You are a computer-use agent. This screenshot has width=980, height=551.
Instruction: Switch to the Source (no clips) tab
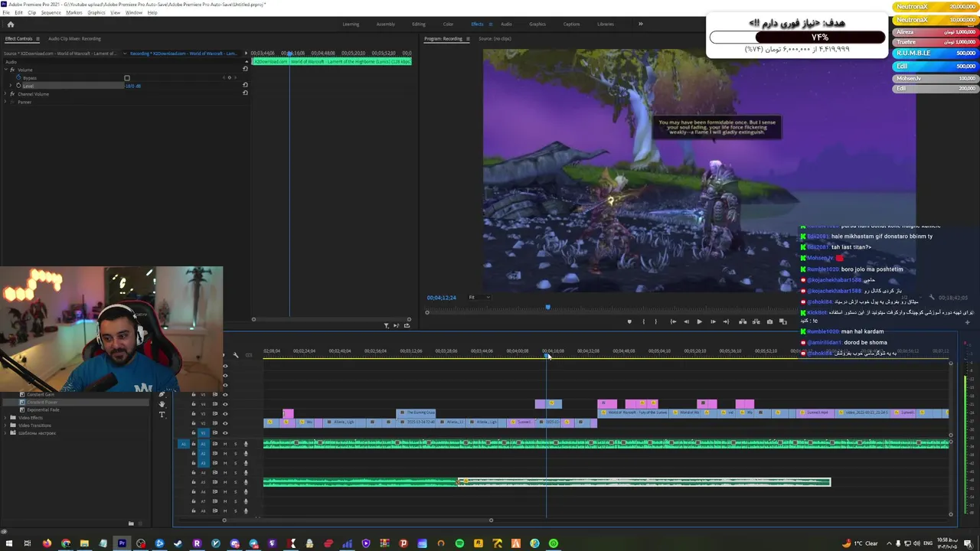click(x=495, y=38)
